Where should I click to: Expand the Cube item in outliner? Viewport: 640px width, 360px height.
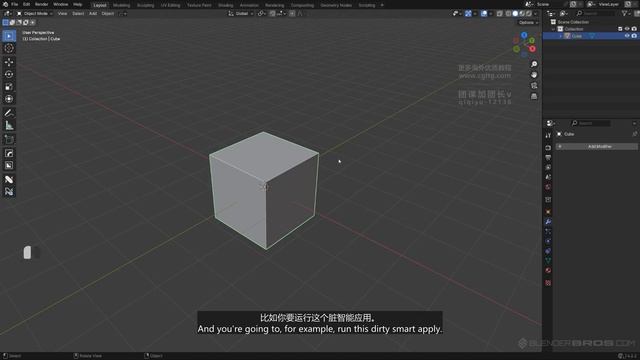[560, 36]
